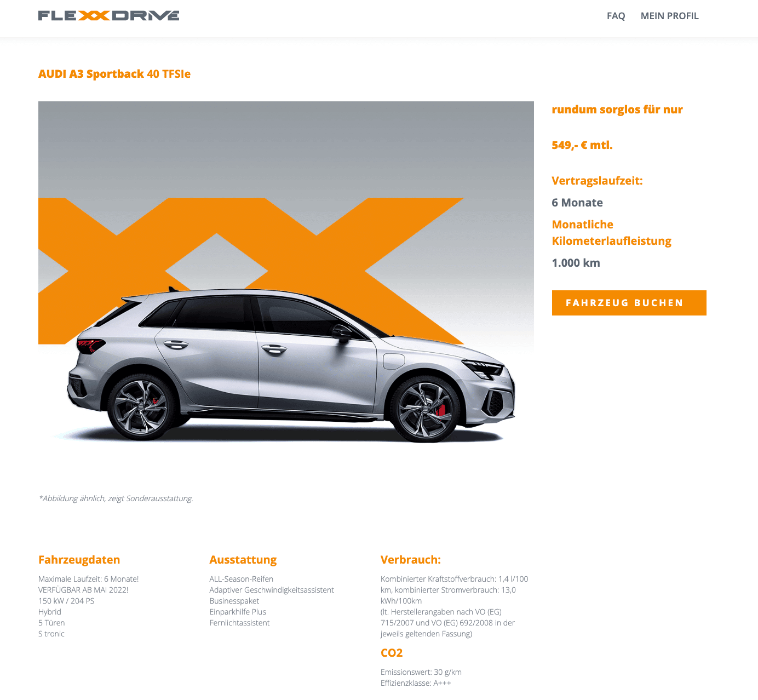The image size is (758, 700).
Task: Open the FAQ menu item
Action: point(616,16)
